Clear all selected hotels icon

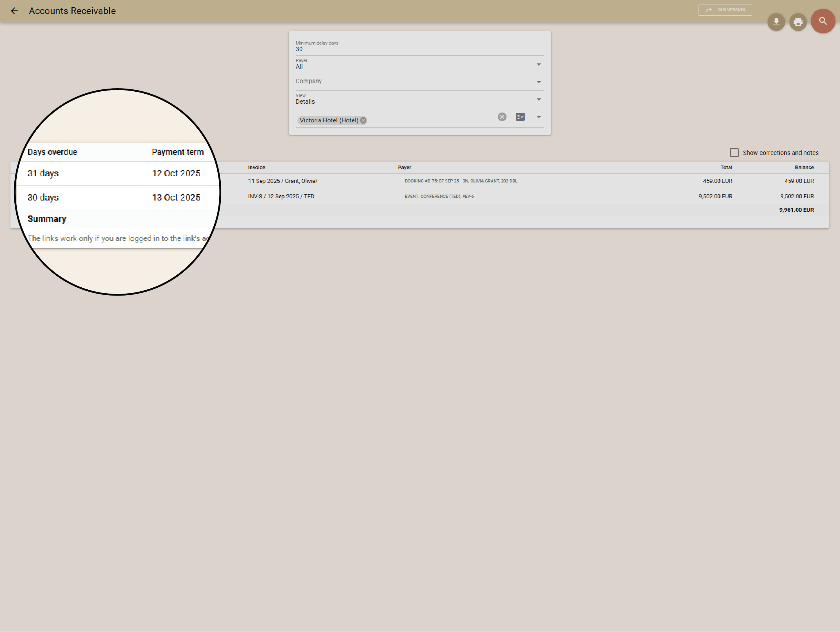pyautogui.click(x=502, y=117)
